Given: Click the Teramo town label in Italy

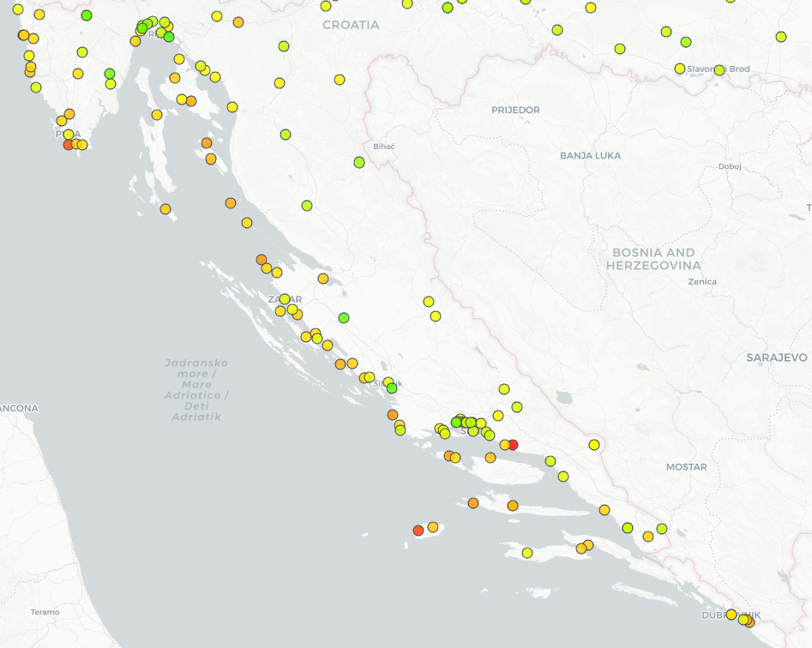Looking at the screenshot, I should pyautogui.click(x=45, y=612).
